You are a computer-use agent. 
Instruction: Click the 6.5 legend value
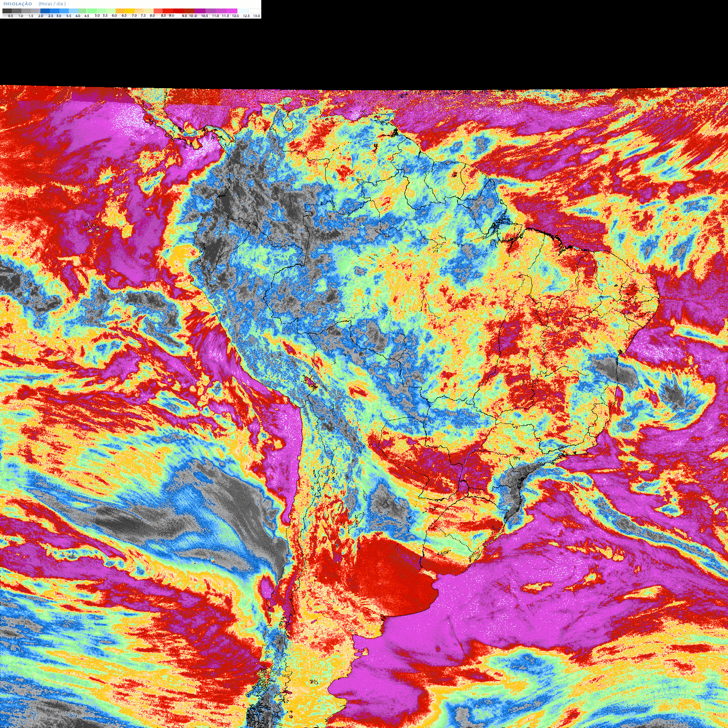(x=124, y=15)
